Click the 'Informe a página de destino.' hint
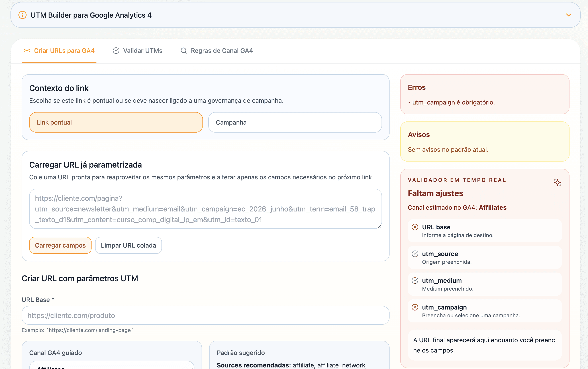This screenshot has width=588, height=369. [x=458, y=235]
